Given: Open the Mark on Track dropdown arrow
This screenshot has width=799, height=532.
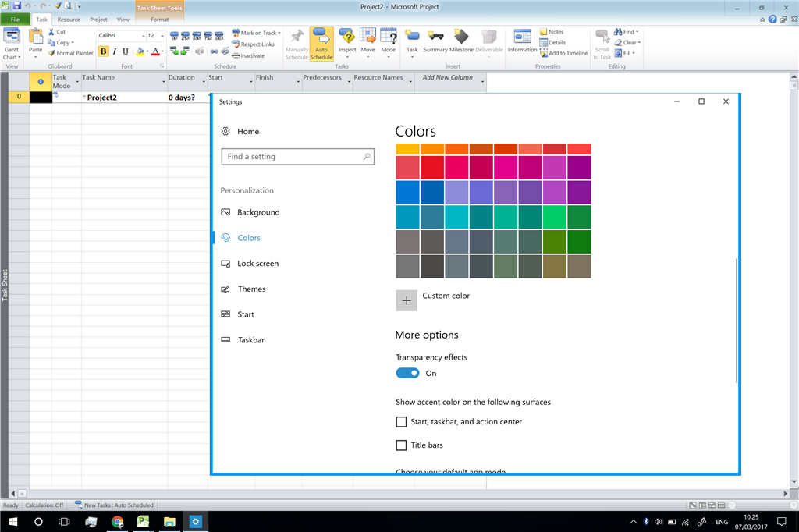Looking at the screenshot, I should coord(279,33).
